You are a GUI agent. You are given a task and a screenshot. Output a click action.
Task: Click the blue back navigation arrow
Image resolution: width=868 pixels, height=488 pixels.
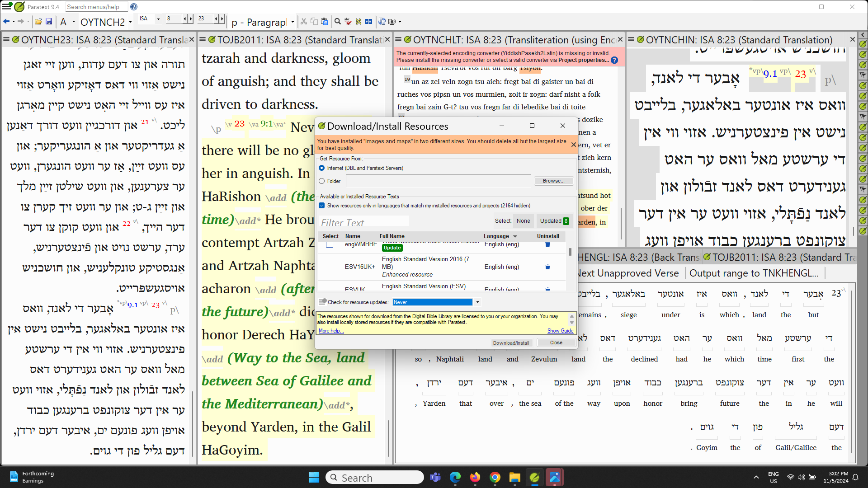click(6, 22)
